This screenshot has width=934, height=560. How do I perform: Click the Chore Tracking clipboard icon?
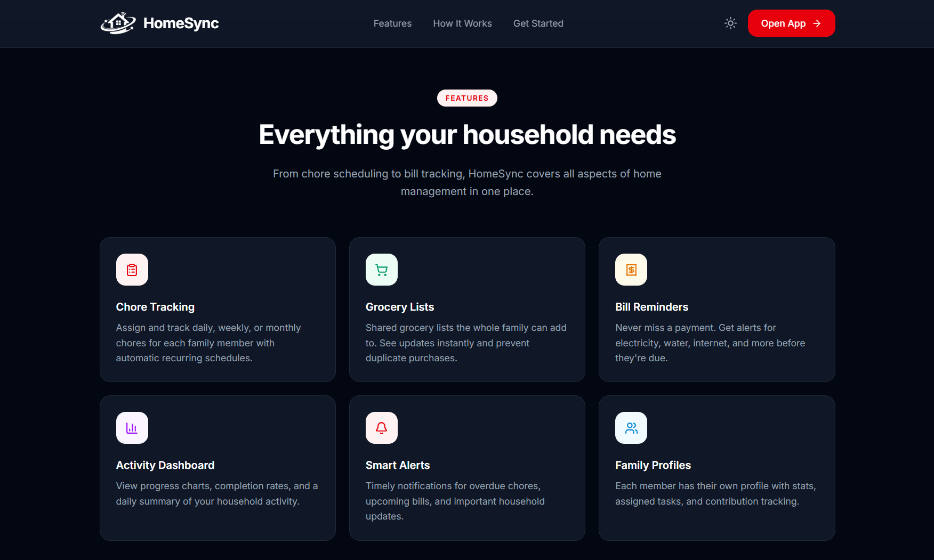point(132,270)
